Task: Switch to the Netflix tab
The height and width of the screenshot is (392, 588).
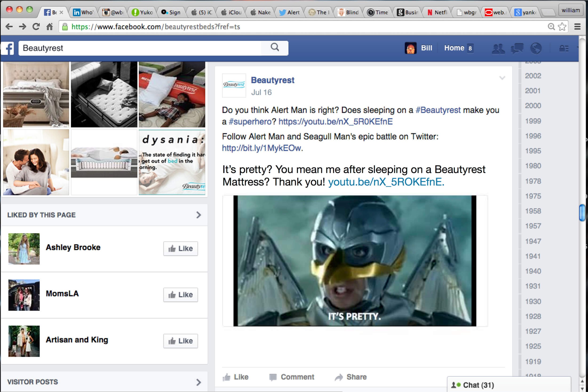Action: pos(437,12)
